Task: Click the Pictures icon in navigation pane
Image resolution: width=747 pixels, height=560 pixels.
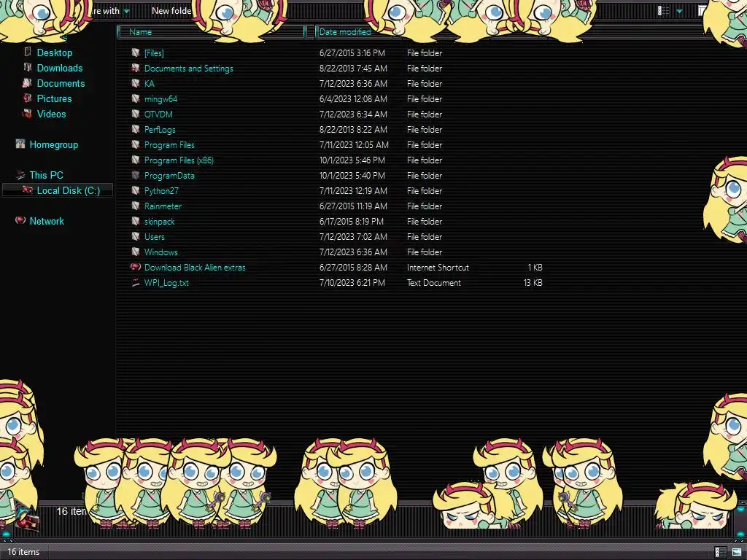Action: click(x=28, y=98)
